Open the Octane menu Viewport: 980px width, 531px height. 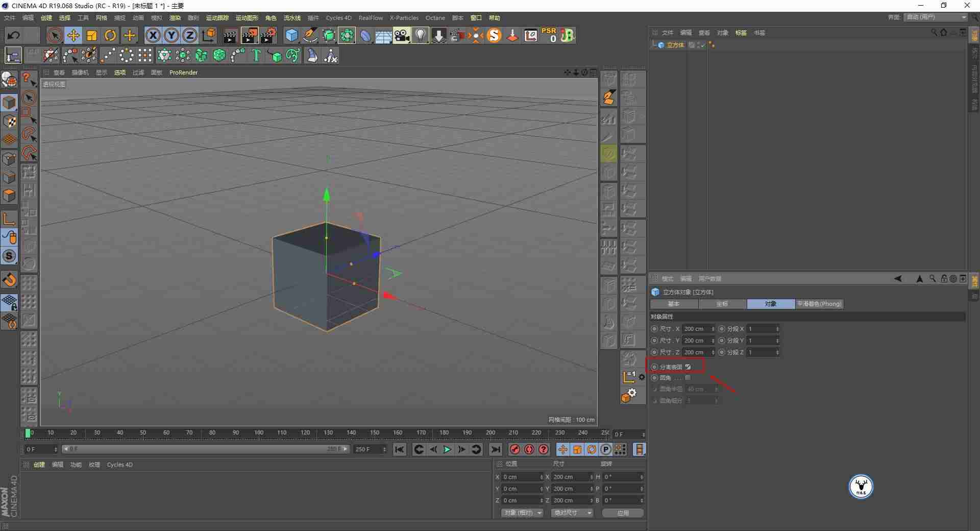(x=435, y=17)
